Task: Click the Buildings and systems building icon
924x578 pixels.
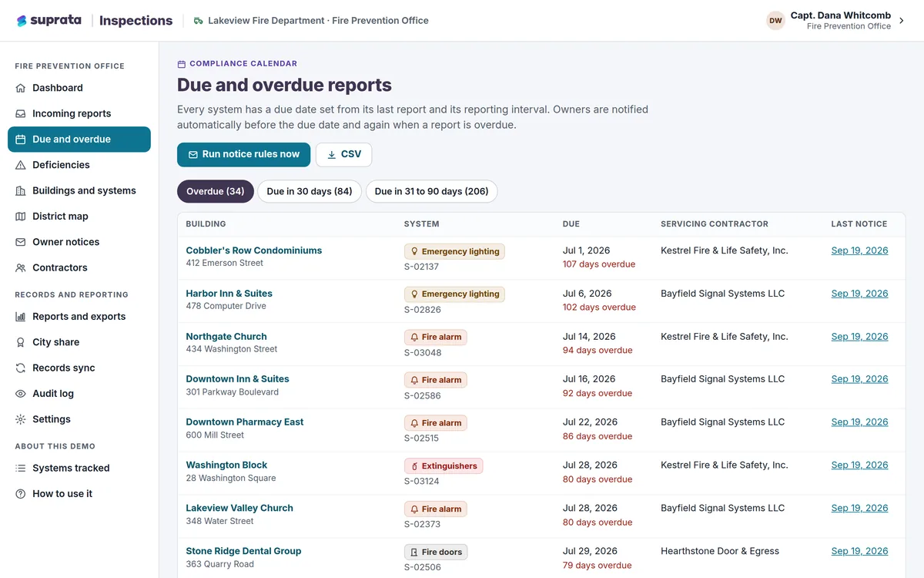Action: point(21,190)
